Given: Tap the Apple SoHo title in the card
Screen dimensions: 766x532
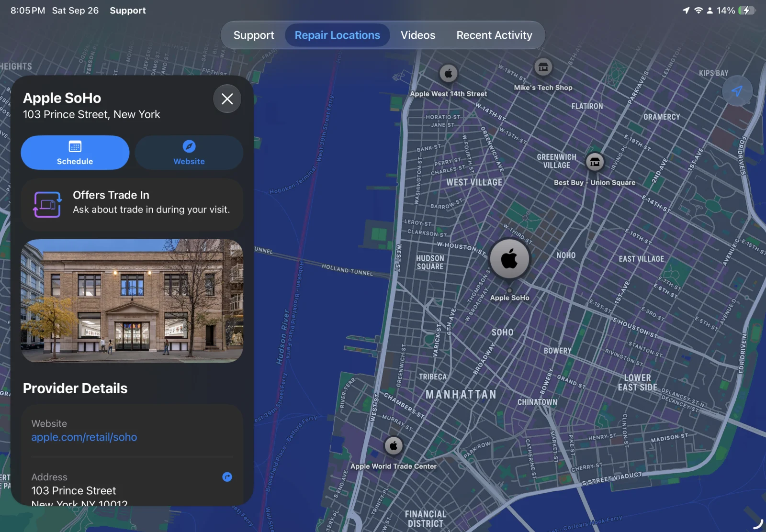Looking at the screenshot, I should coord(62,98).
